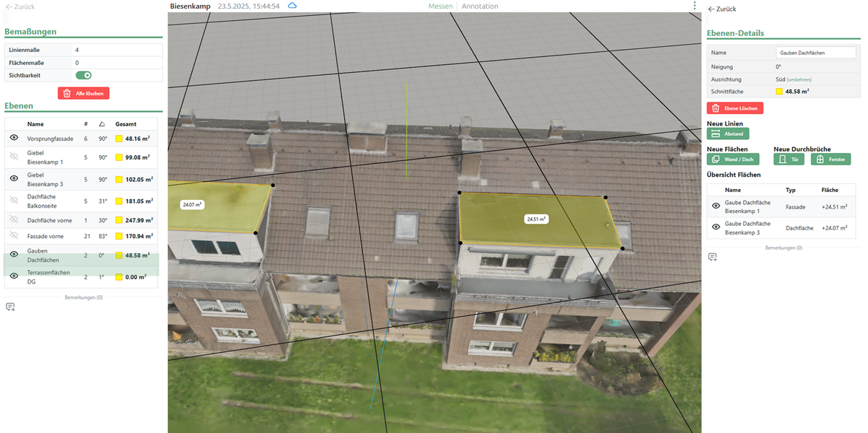868x433 pixels.
Task: Toggle the Sichtbarkeit switch
Action: coord(84,75)
